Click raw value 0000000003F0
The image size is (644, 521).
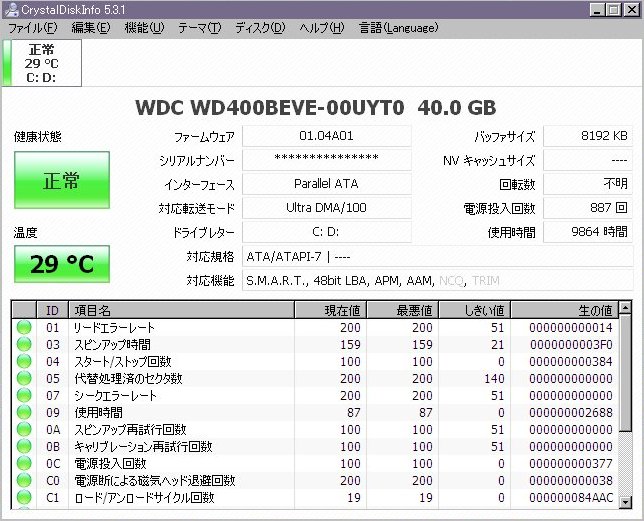tap(571, 344)
